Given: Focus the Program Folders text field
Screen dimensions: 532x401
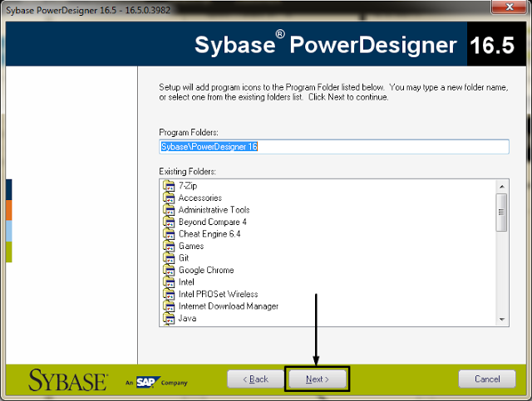Looking at the screenshot, I should coord(334,147).
